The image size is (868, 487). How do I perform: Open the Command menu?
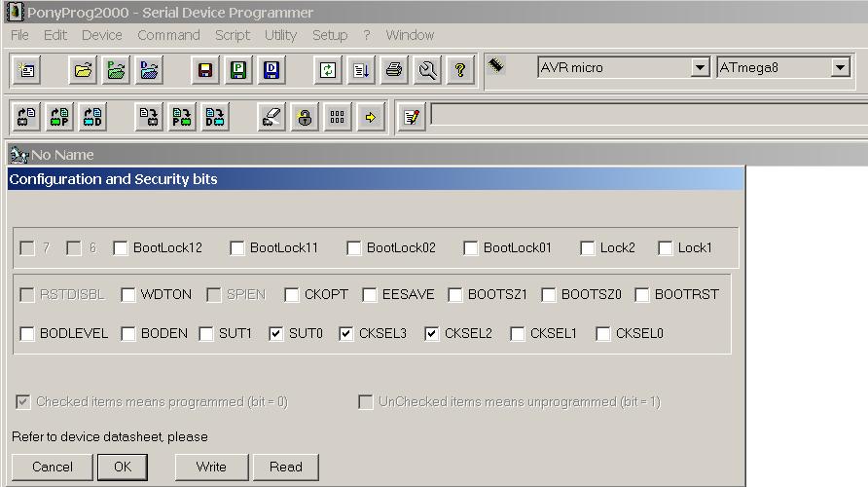tap(168, 35)
